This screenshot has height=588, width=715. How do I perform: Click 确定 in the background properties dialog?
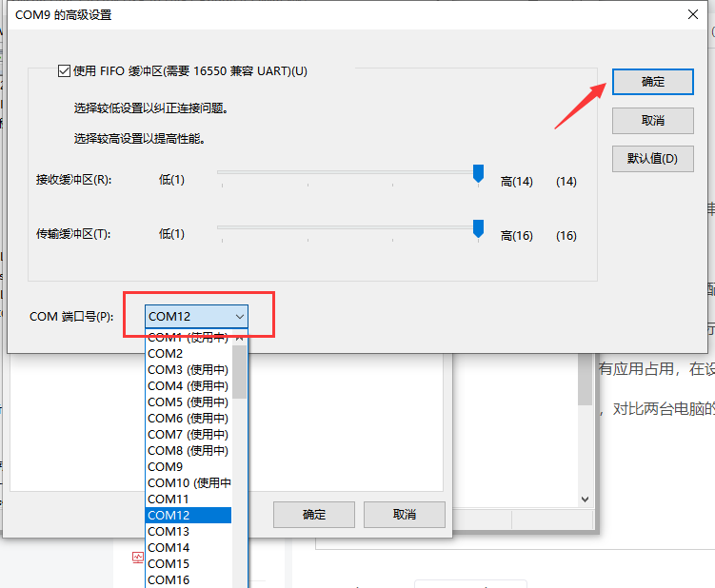point(314,515)
